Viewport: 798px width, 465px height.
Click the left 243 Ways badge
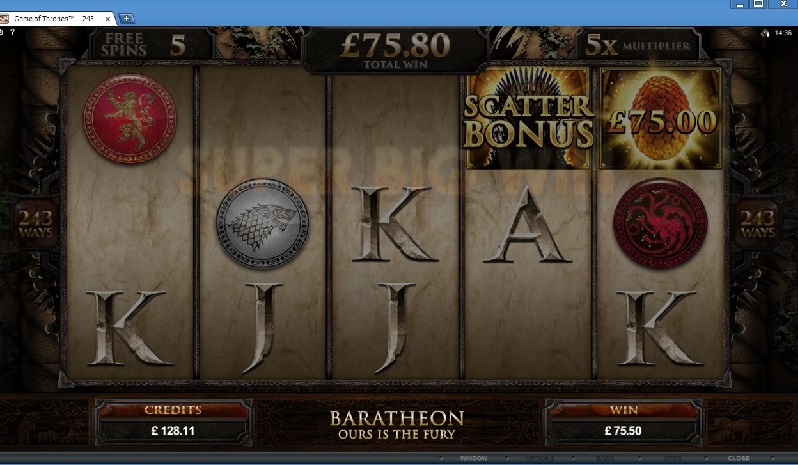point(36,224)
